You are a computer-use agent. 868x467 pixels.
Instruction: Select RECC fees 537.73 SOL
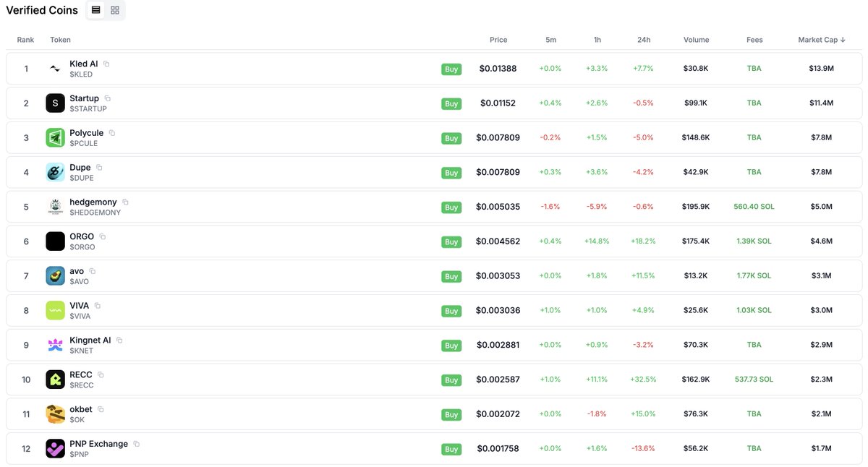754,380
